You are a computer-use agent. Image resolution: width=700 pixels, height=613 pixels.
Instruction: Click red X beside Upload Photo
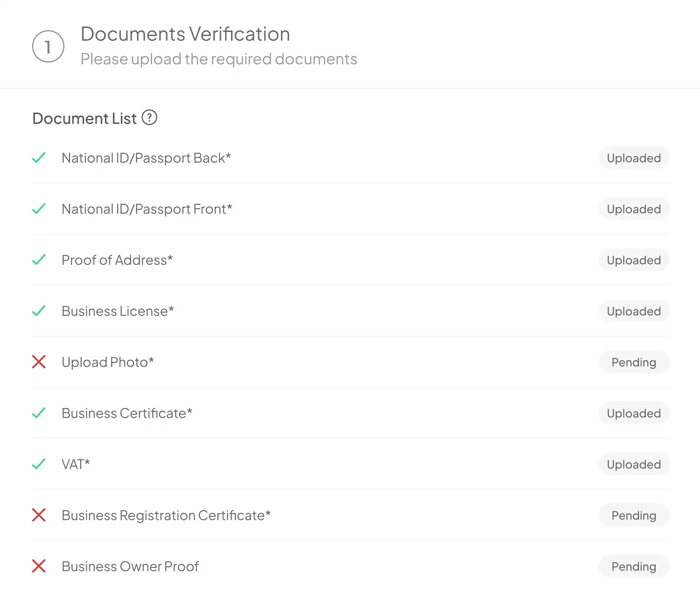39,362
